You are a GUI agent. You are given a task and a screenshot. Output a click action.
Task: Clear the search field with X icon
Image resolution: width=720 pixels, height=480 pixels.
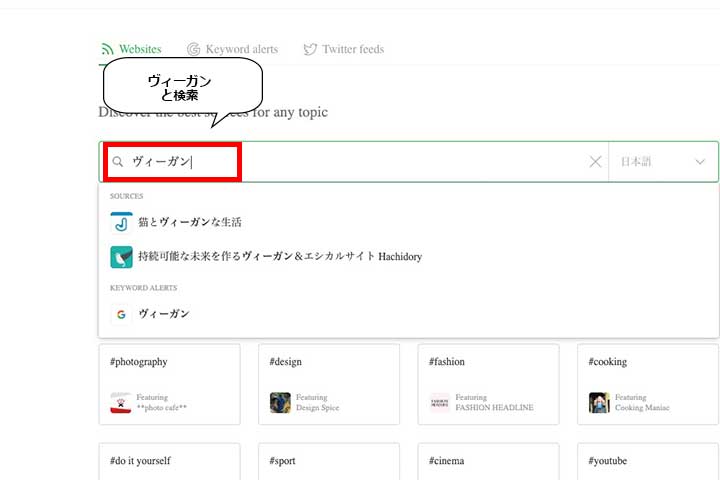(595, 162)
